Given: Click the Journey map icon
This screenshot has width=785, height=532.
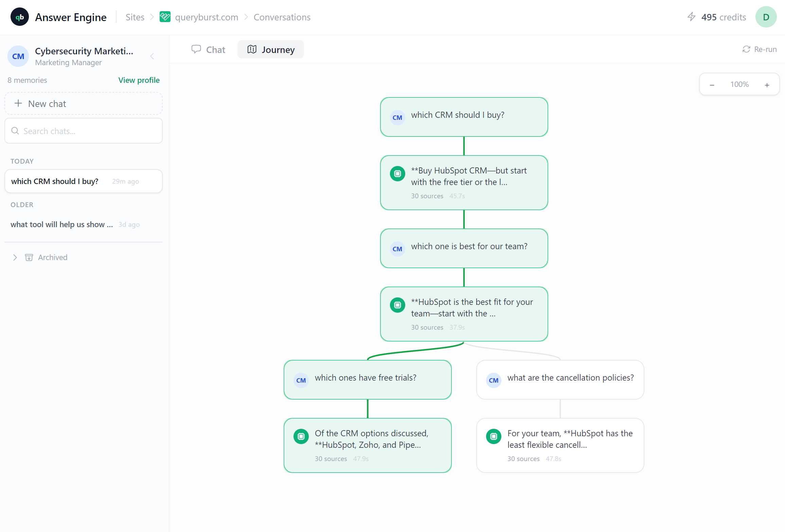Looking at the screenshot, I should click(252, 50).
